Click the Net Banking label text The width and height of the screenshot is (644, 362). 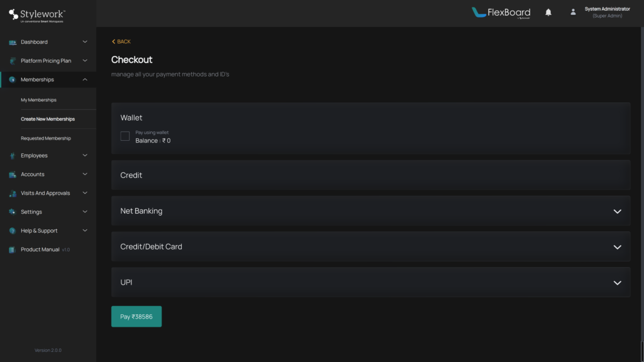click(x=142, y=211)
